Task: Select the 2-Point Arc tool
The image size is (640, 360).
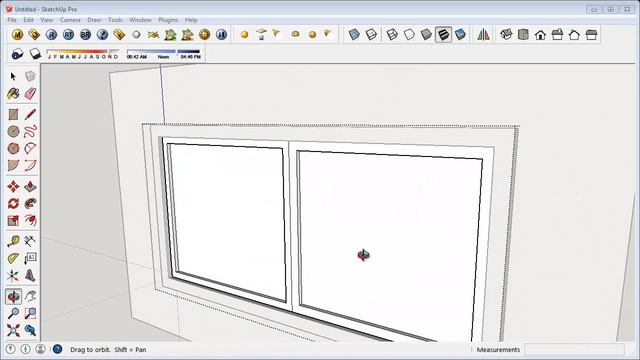Action: click(30, 165)
